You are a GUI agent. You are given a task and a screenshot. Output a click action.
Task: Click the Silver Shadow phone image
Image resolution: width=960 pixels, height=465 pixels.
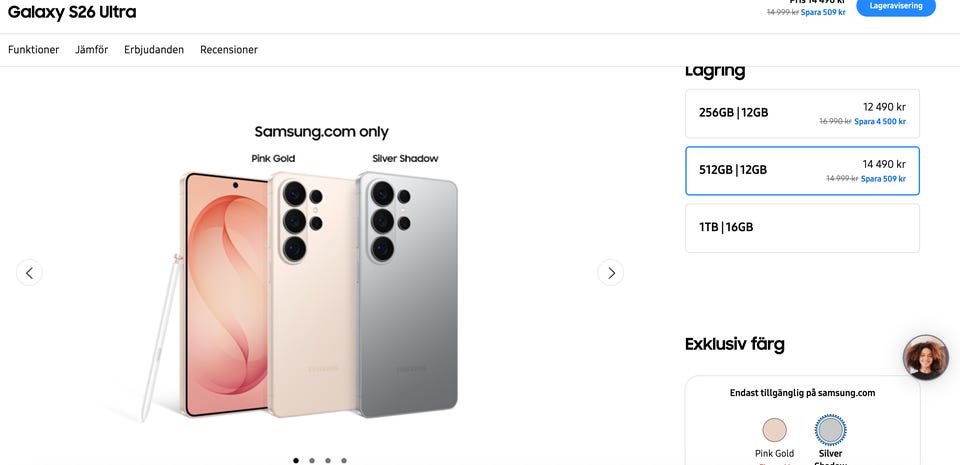pyautogui.click(x=408, y=295)
